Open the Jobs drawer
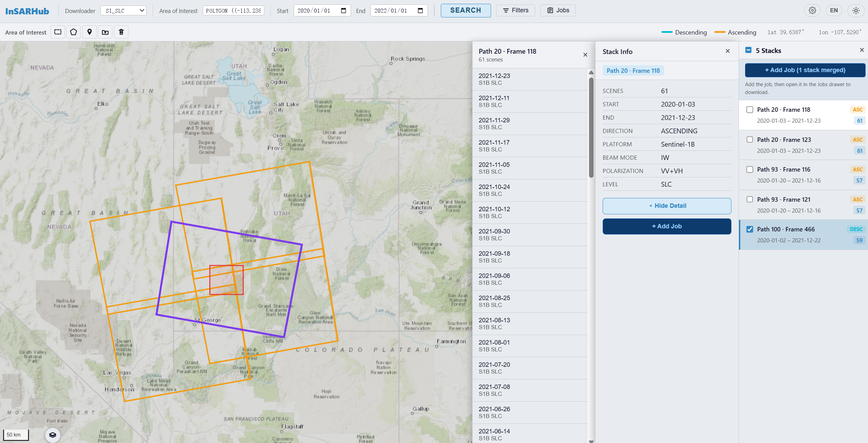Image resolution: width=868 pixels, height=443 pixels. (558, 10)
